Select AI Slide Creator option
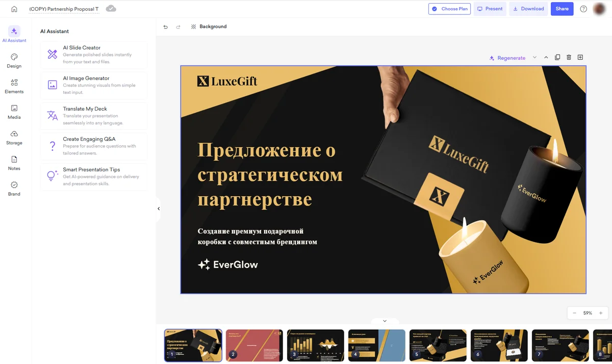The image size is (612, 364). coord(94,55)
